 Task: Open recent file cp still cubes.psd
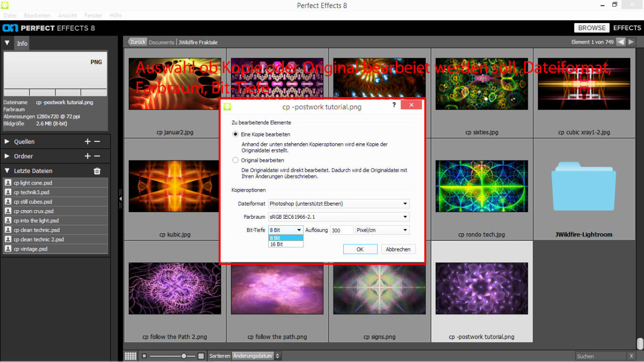pos(55,202)
